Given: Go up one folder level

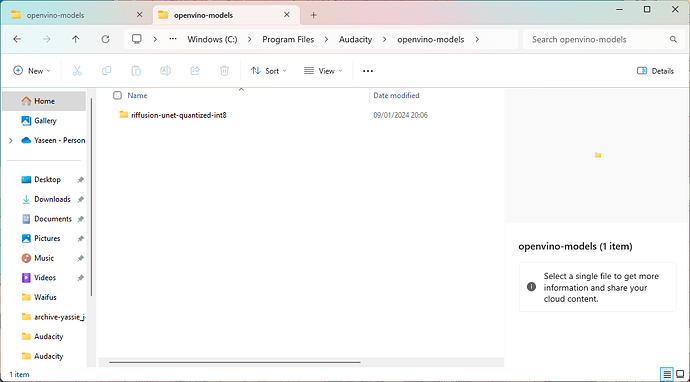Looking at the screenshot, I should 76,39.
